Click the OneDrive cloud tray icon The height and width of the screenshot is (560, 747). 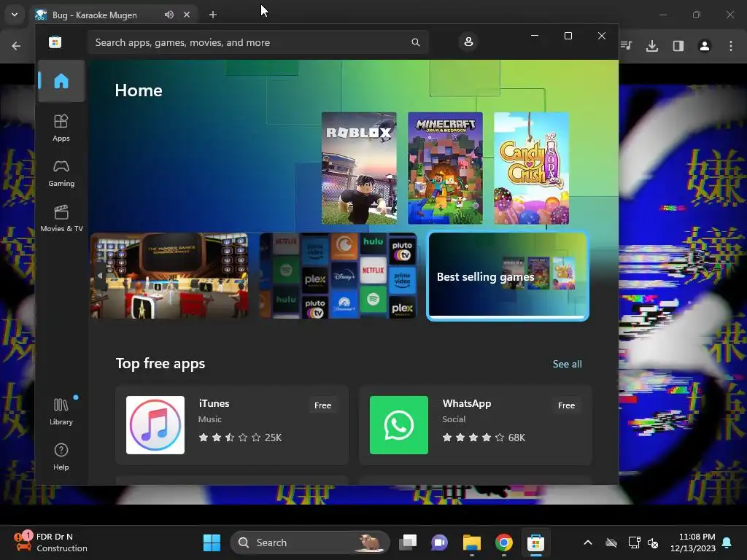tap(611, 542)
